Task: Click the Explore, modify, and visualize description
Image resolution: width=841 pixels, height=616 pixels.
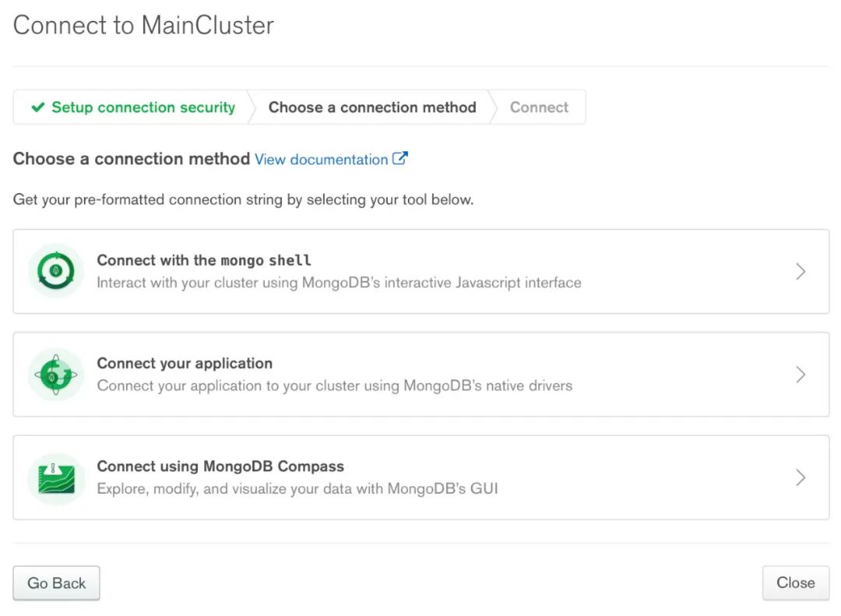Action: (x=297, y=489)
